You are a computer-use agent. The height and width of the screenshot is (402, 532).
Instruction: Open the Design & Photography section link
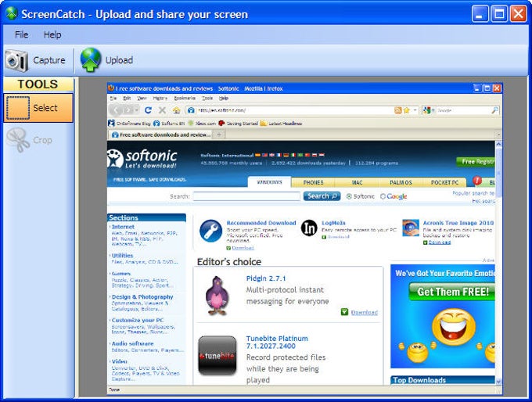coord(142,297)
